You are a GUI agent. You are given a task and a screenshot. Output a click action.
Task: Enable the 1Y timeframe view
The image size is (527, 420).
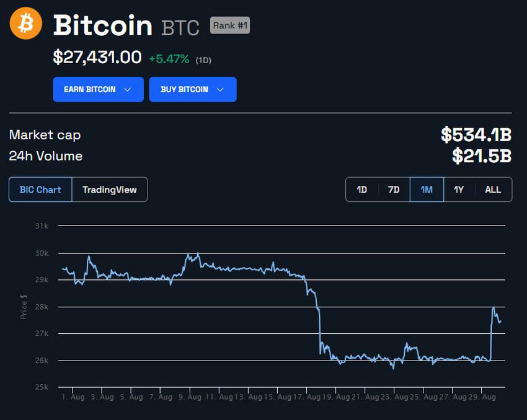tap(459, 190)
